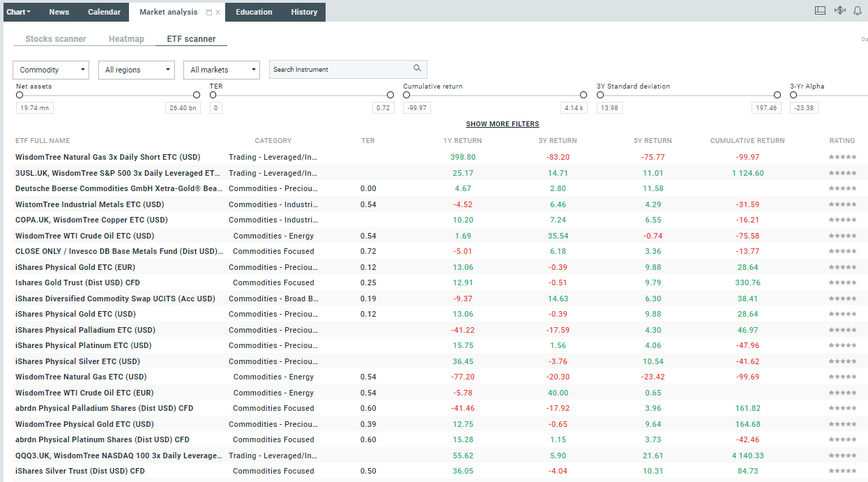Close the Market analysis tab
The image size is (868, 482).
(218, 13)
